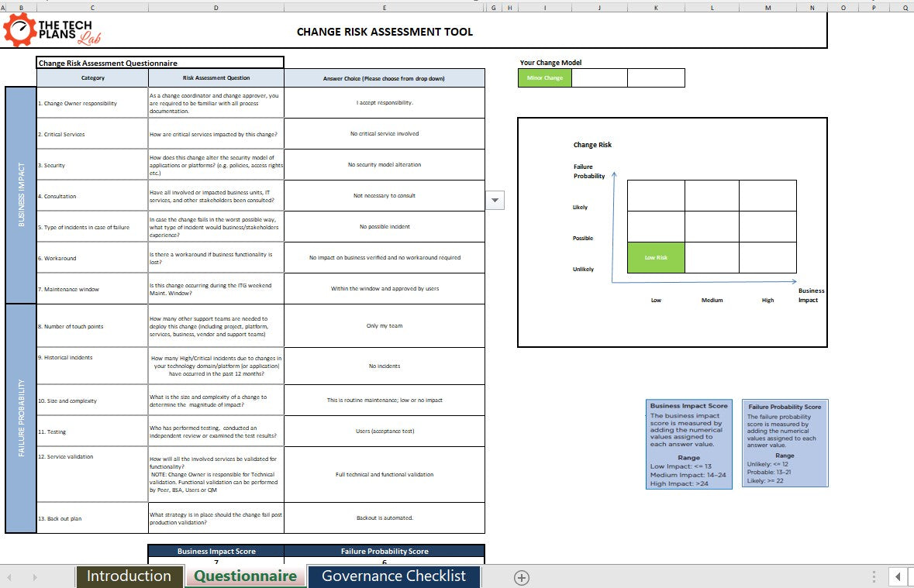This screenshot has width=914, height=588.
Task: Click the "+" add new sheet icon
Action: [521, 576]
